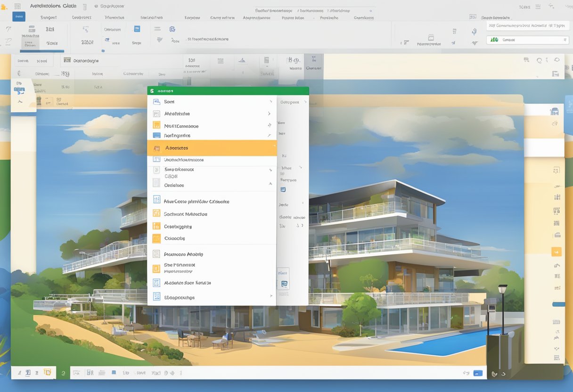Click the magnifier search icon at upper right
The image size is (573, 392).
point(540,60)
